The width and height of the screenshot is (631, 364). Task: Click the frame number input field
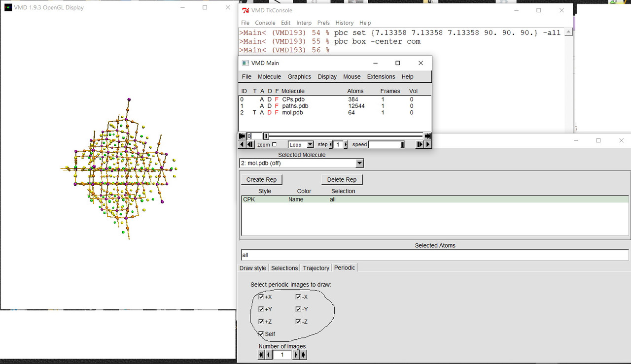(254, 136)
